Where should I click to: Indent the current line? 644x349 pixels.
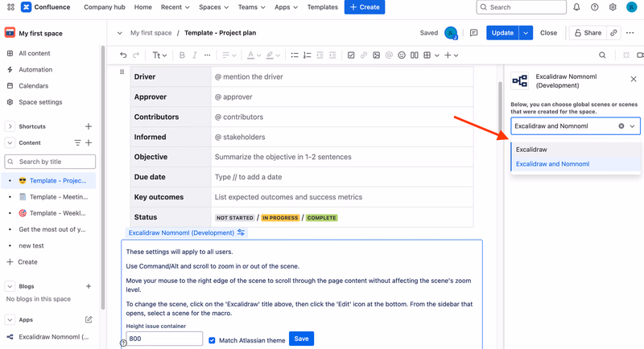coord(332,55)
